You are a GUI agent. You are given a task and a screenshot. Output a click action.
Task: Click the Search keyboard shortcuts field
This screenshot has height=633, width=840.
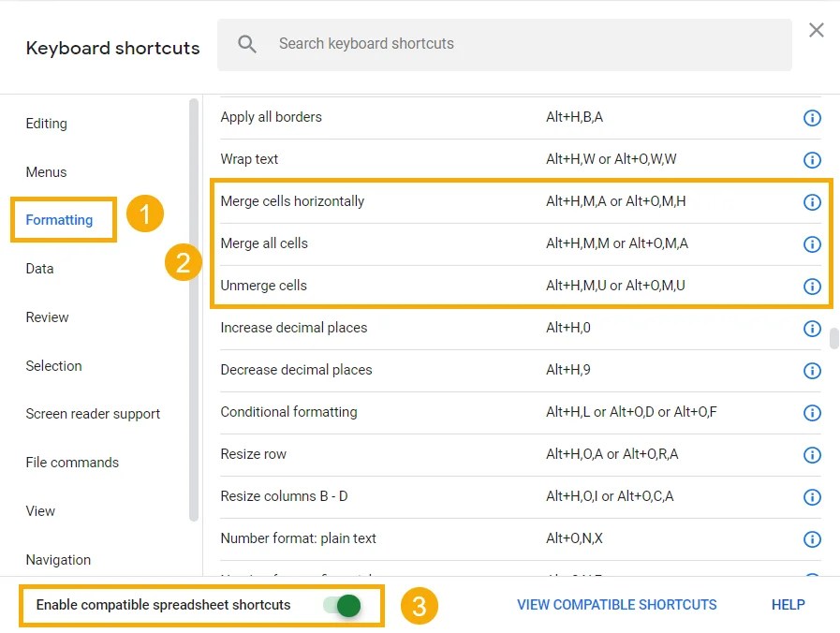click(524, 44)
